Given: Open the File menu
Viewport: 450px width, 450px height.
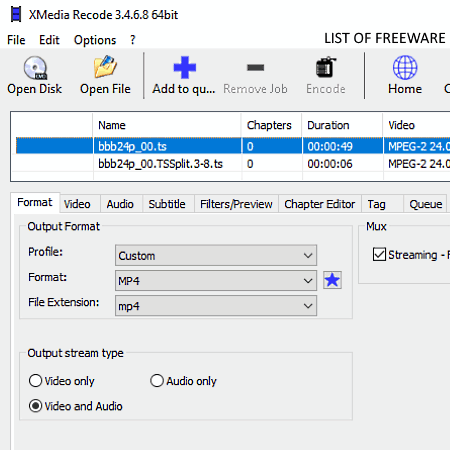Looking at the screenshot, I should tap(16, 40).
